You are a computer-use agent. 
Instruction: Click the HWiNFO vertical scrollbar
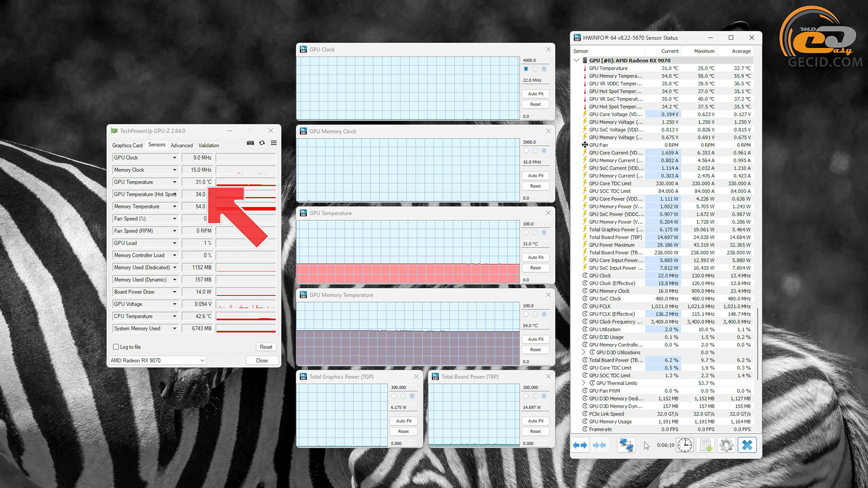[x=757, y=343]
